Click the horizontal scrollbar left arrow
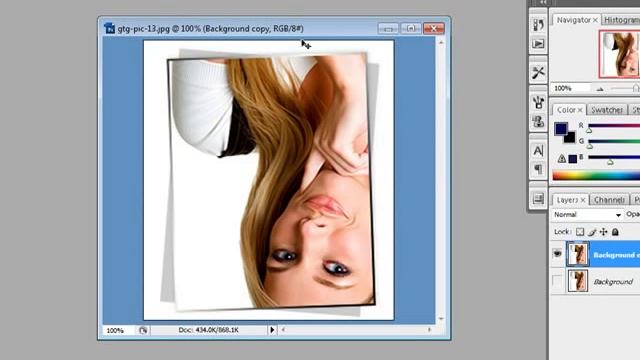Viewport: 640px width, 360px height. (283, 330)
